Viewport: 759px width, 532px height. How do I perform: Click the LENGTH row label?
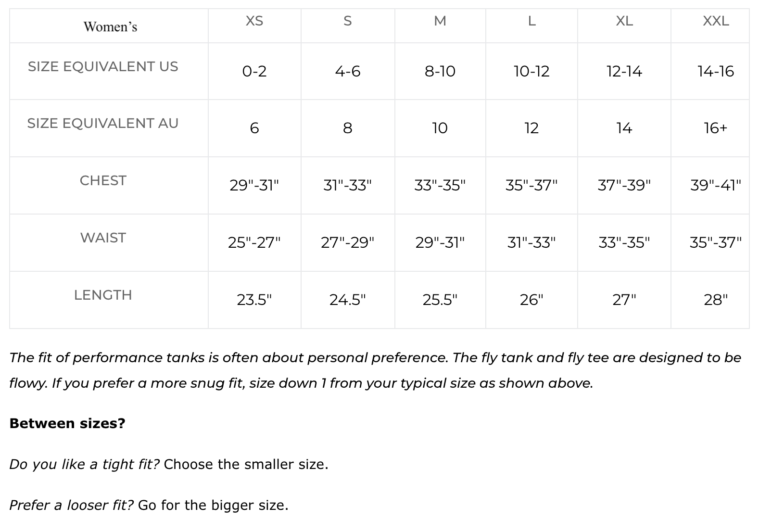click(x=103, y=295)
